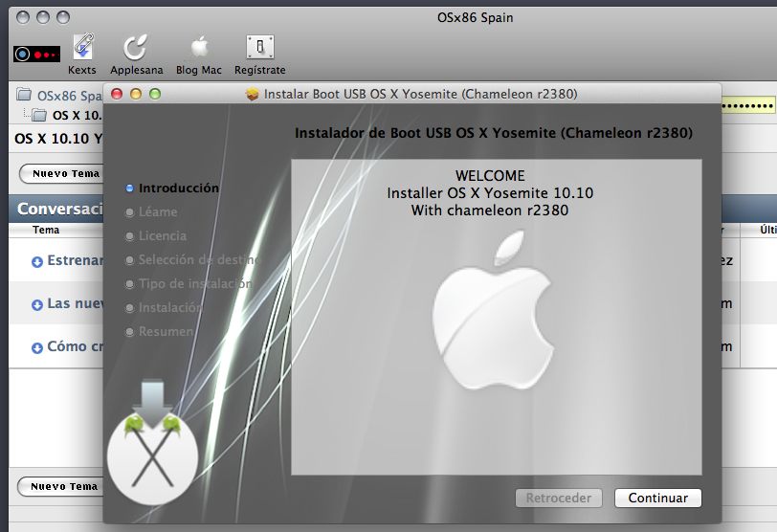777x532 pixels.
Task: Click the Tema column header
Action: coord(46,230)
